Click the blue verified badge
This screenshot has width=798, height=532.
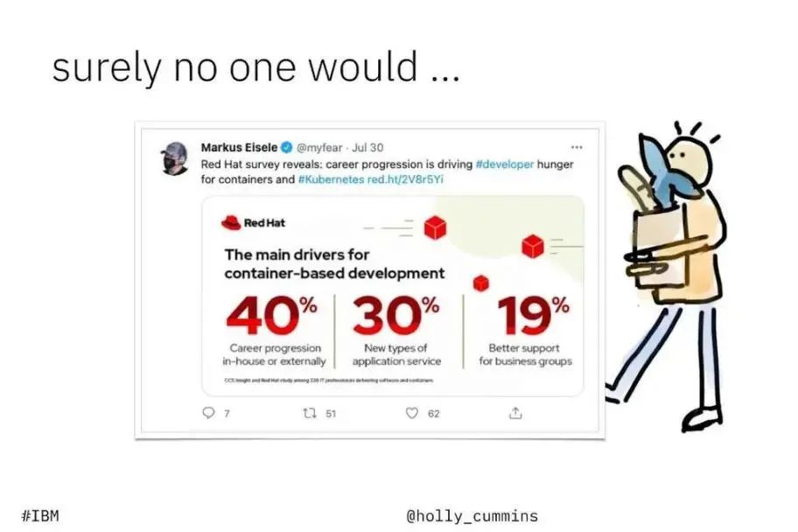tap(287, 148)
